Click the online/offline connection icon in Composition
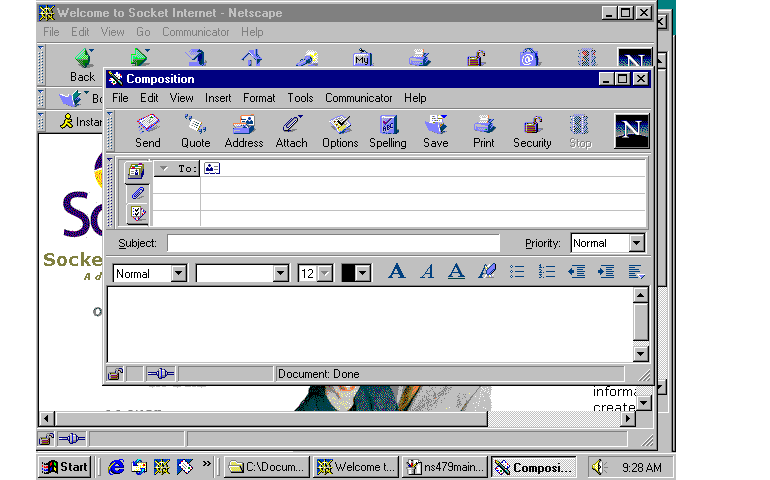Screen dimensions: 770x480 click(x=161, y=374)
